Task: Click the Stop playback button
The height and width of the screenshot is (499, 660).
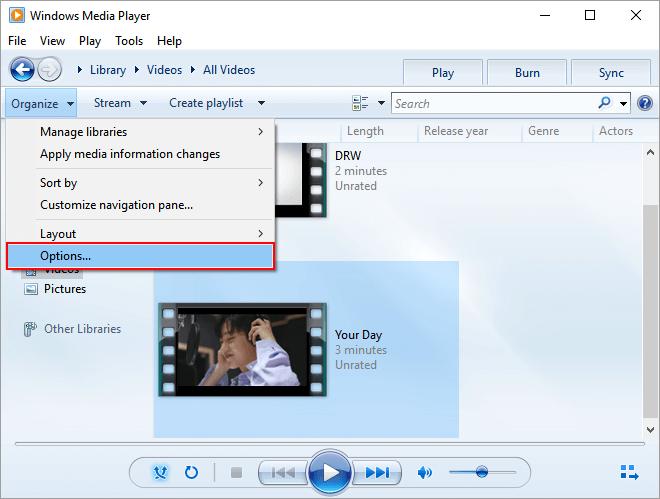Action: 236,472
